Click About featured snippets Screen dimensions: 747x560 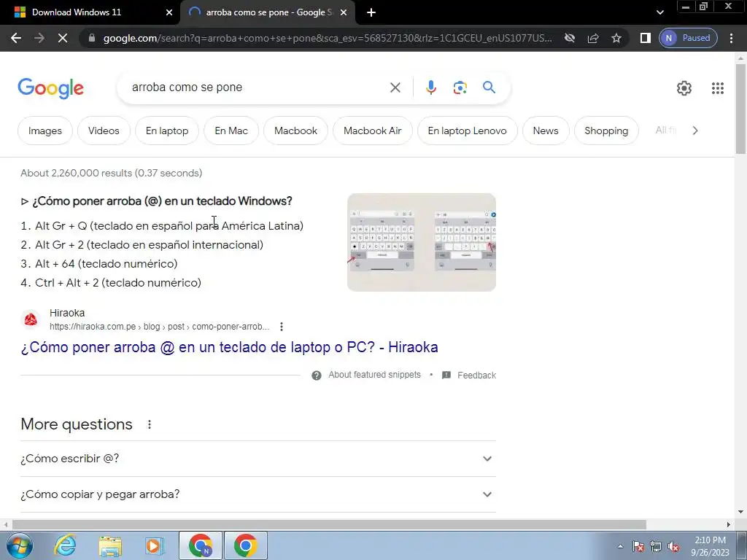(x=374, y=375)
